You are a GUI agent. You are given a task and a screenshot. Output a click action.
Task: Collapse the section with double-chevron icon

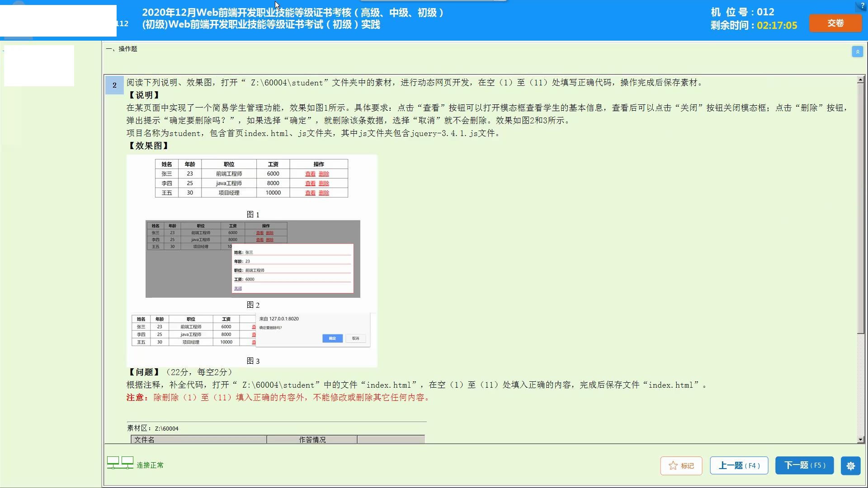point(857,52)
